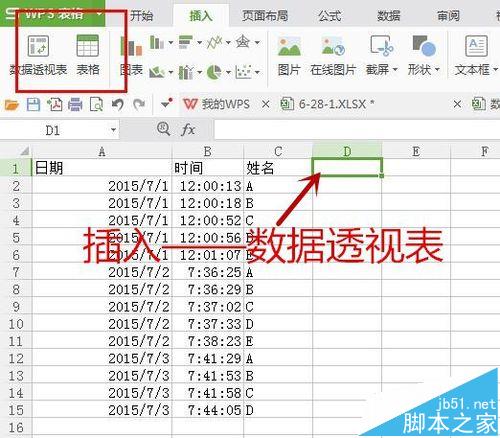Image resolution: width=500 pixels, height=438 pixels.
Task: Switch to the 插入 tab
Action: click(x=201, y=16)
